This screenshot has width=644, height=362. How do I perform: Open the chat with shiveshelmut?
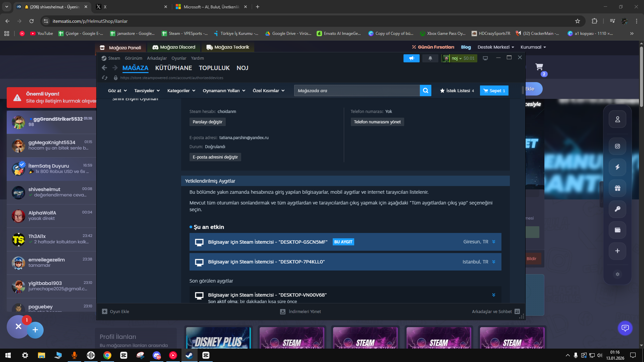(x=52, y=192)
